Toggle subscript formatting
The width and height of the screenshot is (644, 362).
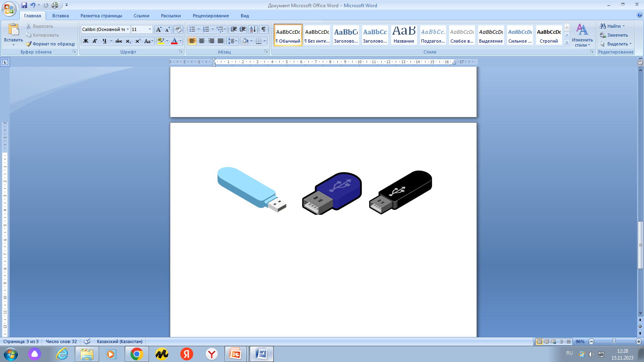coord(128,41)
